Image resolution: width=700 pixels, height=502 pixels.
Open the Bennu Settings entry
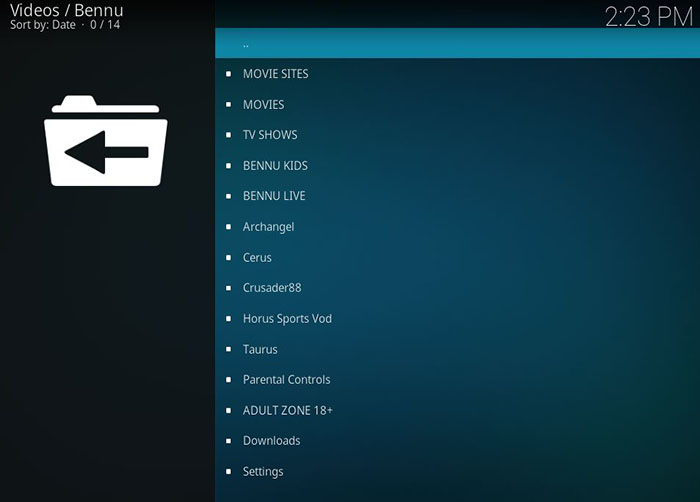pyautogui.click(x=457, y=472)
